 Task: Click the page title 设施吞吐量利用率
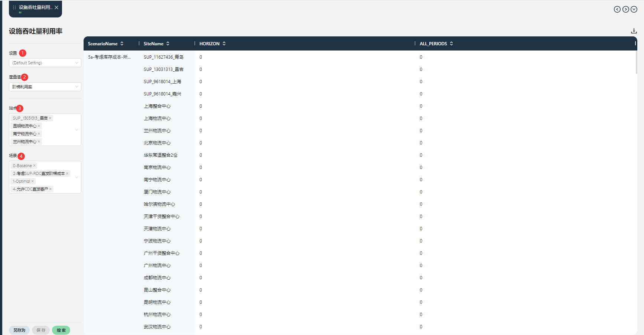[36, 31]
